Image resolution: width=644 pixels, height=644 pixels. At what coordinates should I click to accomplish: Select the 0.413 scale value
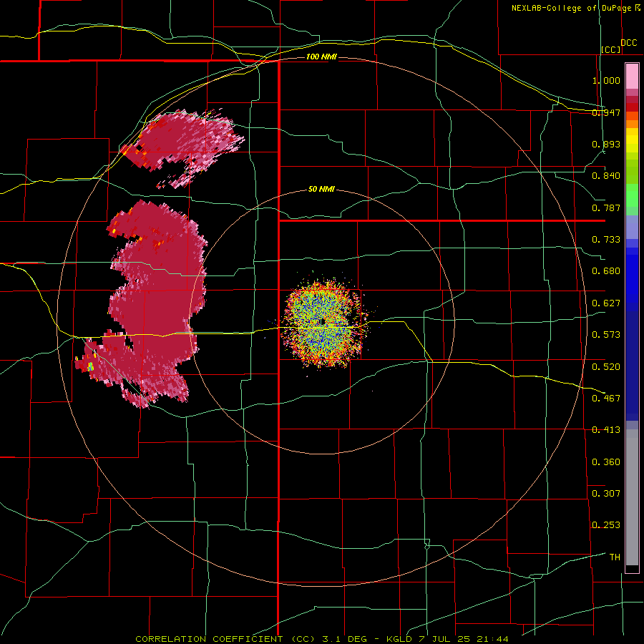coord(606,430)
